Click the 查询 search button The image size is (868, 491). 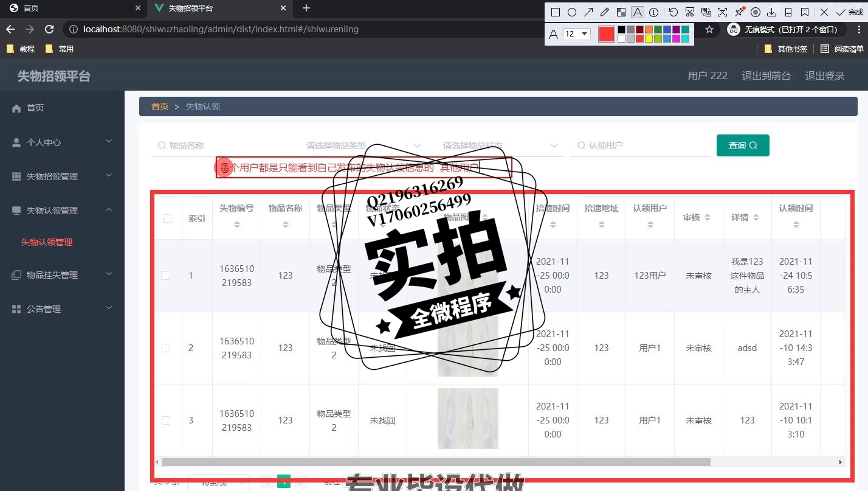point(743,145)
